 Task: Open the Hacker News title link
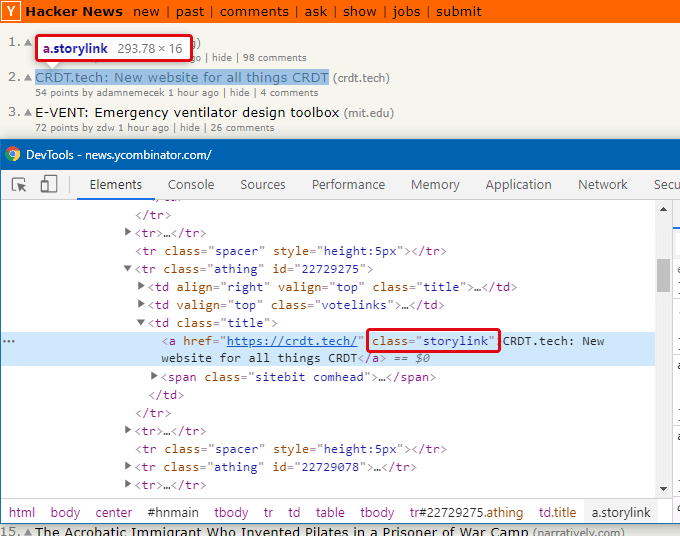click(x=74, y=11)
